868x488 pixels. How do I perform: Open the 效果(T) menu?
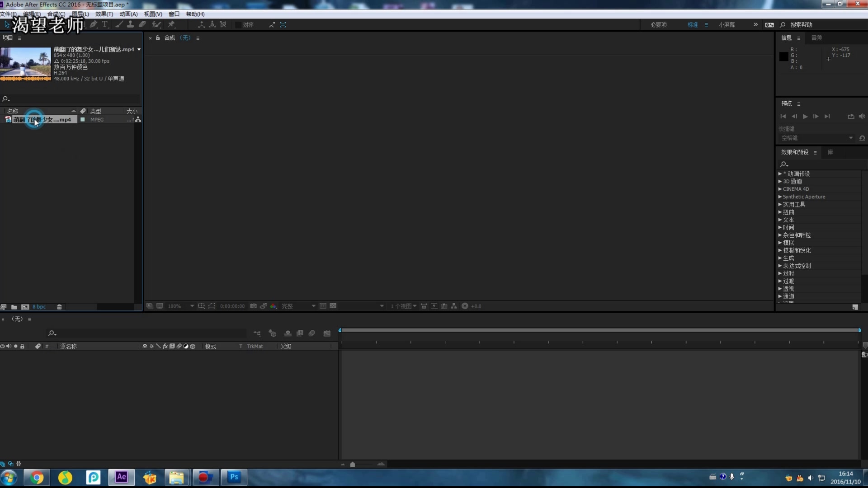[104, 14]
